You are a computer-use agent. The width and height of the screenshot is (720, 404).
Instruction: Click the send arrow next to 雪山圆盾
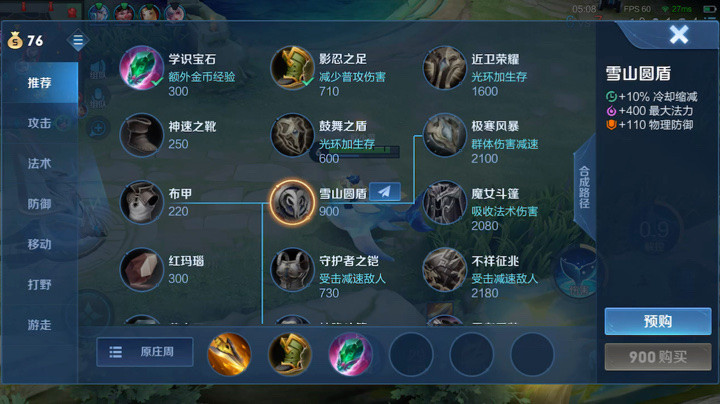384,191
